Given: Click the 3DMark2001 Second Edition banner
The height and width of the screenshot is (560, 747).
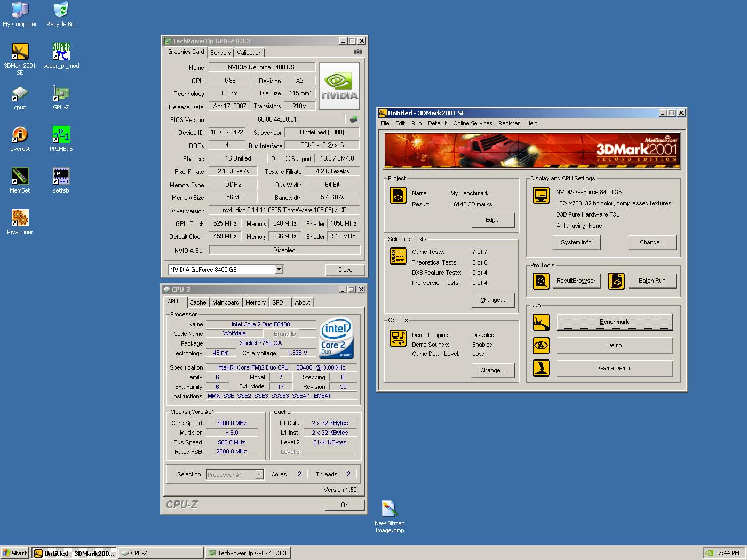Looking at the screenshot, I should [x=532, y=150].
